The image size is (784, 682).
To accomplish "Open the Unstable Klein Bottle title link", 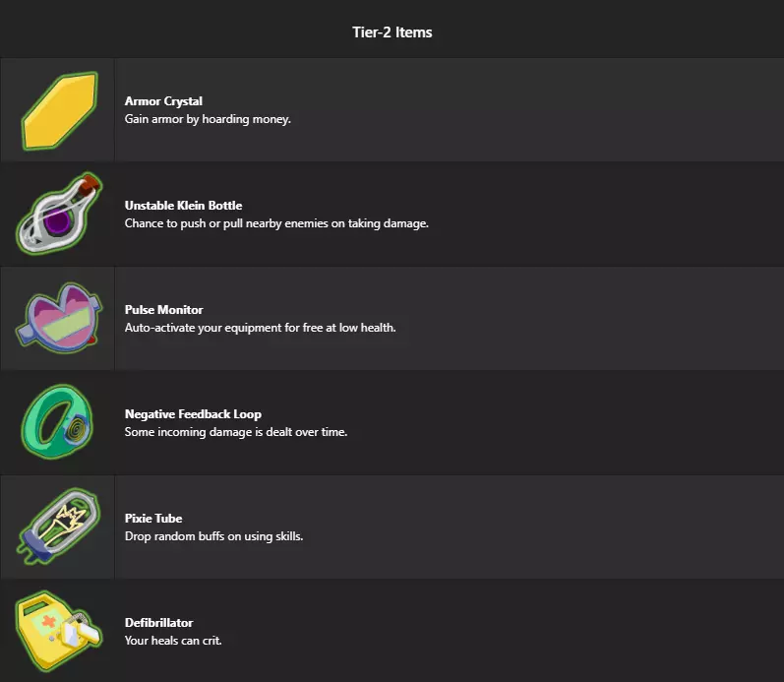I will [x=183, y=206].
